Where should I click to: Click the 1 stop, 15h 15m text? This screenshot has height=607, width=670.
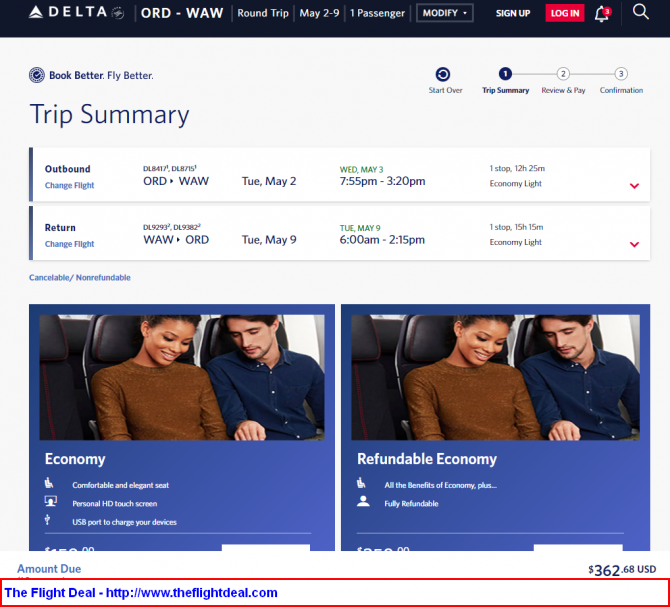pyautogui.click(x=516, y=227)
